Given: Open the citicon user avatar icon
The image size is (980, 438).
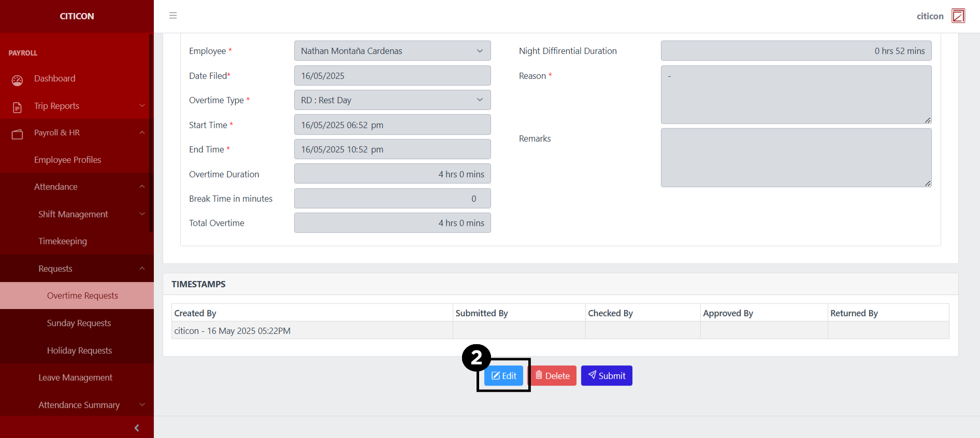Looking at the screenshot, I should click(958, 16).
